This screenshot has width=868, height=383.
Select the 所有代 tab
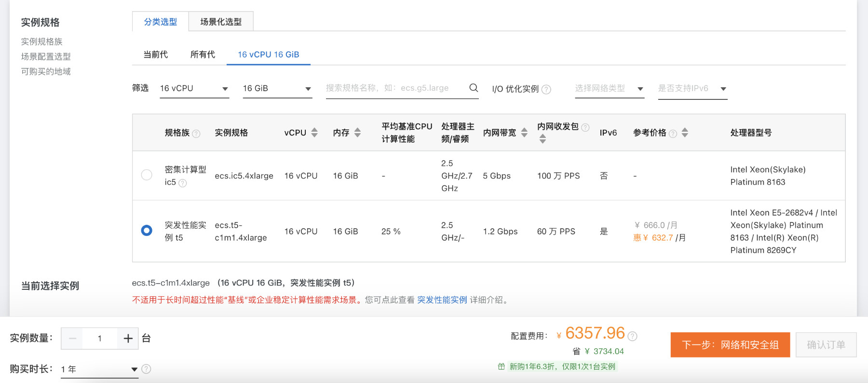click(x=203, y=55)
